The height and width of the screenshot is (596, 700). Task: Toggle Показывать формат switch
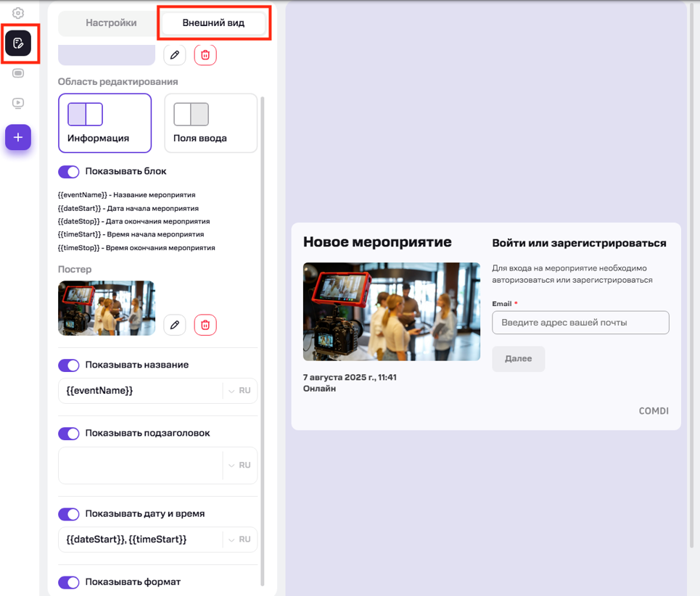pyautogui.click(x=69, y=582)
